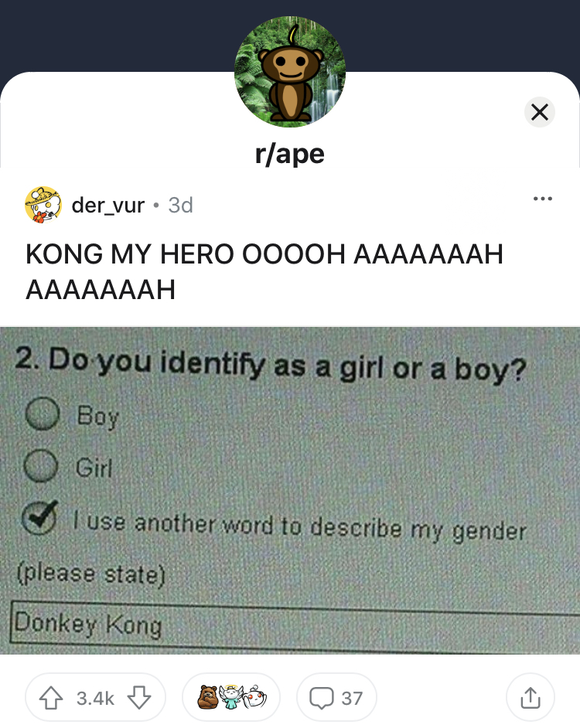Viewport: 580px width, 728px height.
Task: Select the Girl radio option
Action: point(41,466)
